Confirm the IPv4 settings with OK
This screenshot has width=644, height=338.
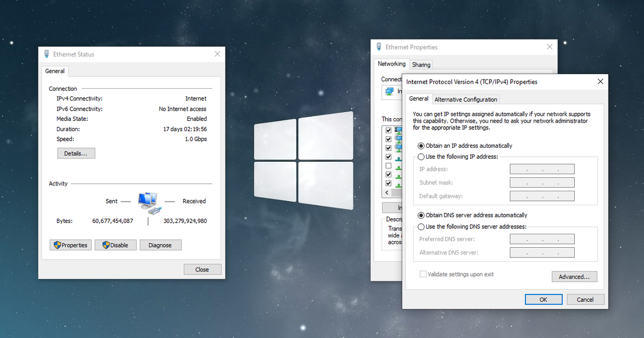pos(544,299)
